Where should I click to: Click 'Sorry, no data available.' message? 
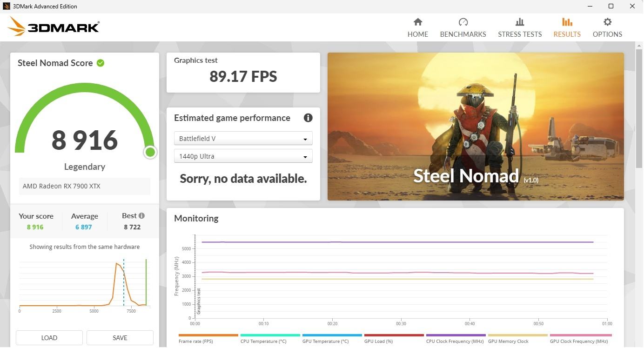243,179
